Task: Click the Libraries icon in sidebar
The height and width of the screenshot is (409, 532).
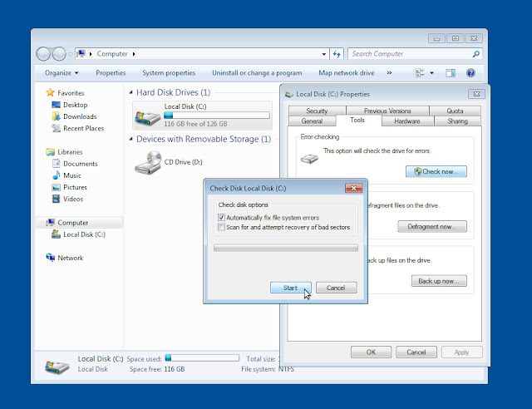Action: point(50,152)
